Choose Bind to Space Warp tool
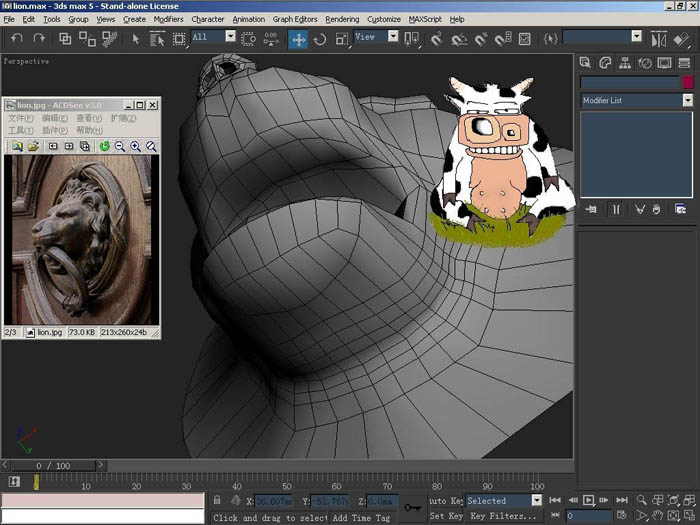 [x=109, y=39]
